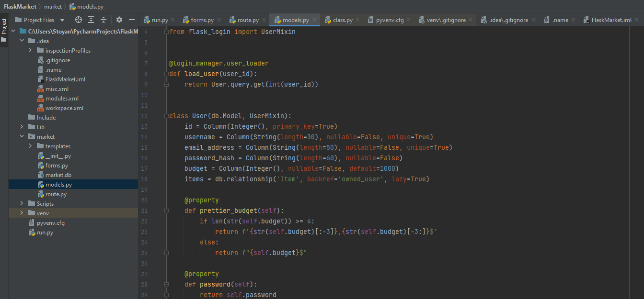Click line number 13 in the gutter

tap(144, 126)
